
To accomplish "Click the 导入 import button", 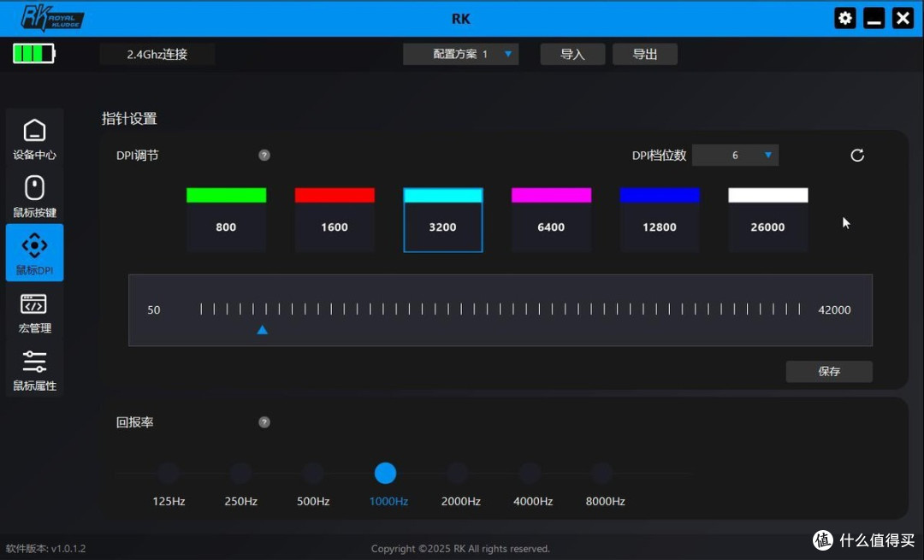I will click(x=572, y=54).
